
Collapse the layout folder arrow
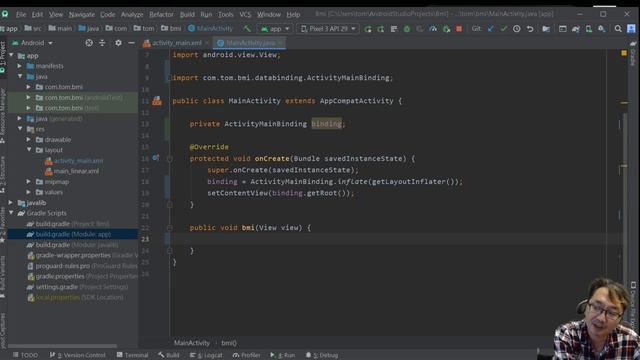point(29,150)
